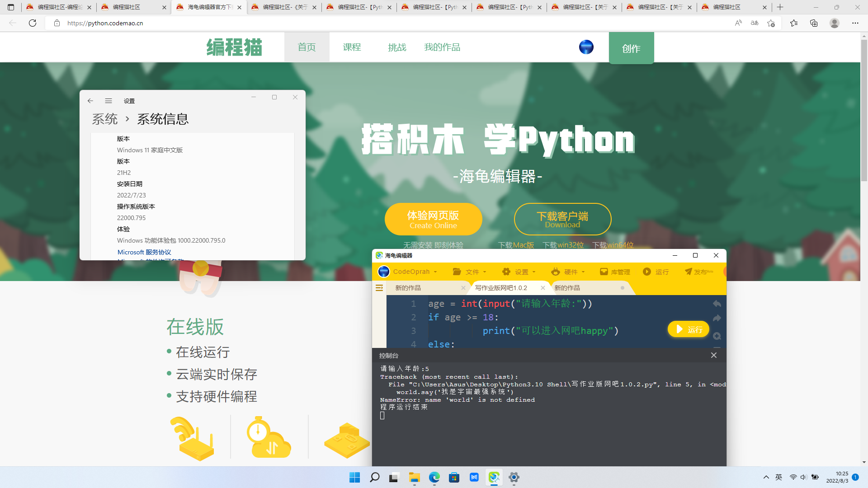Open Microsoft Store from the taskbar
Screen dimensions: 868x488
click(454, 477)
